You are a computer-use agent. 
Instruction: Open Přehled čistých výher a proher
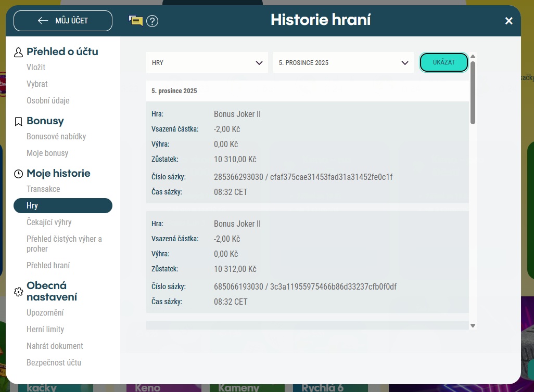click(x=64, y=244)
